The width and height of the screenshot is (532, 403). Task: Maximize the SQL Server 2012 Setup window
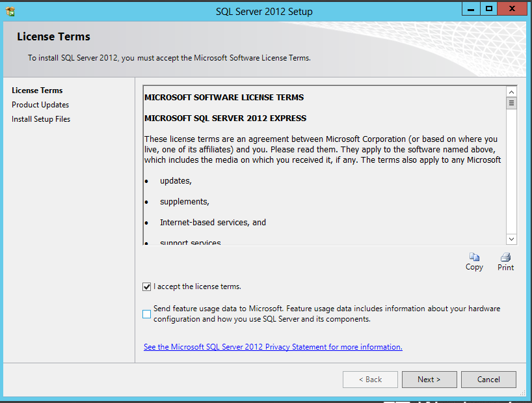[x=489, y=9]
